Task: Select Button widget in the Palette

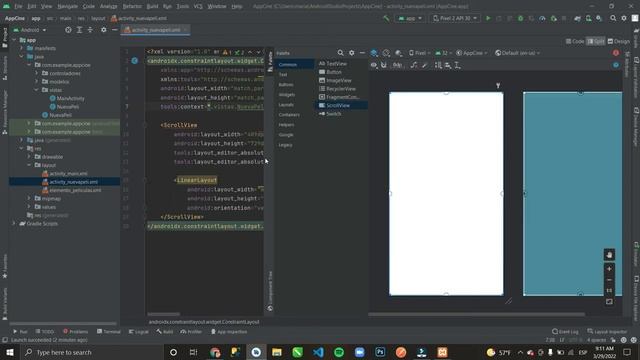Action: pos(334,72)
